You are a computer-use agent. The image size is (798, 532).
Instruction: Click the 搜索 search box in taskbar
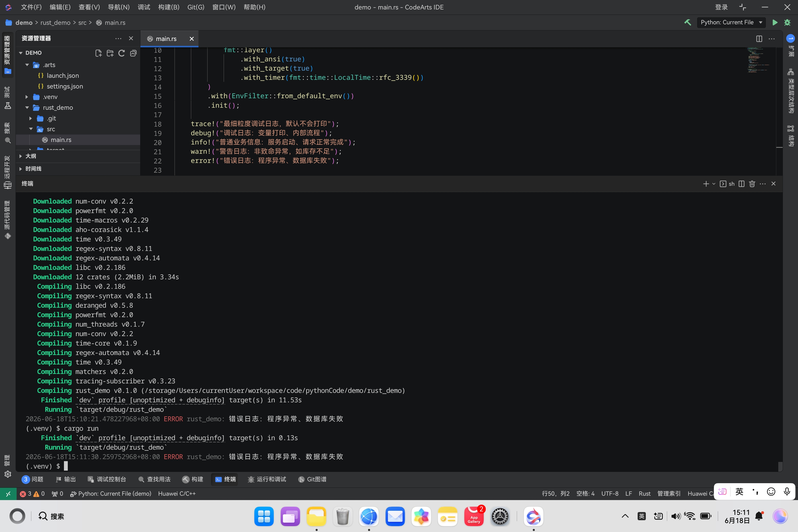pos(51,516)
